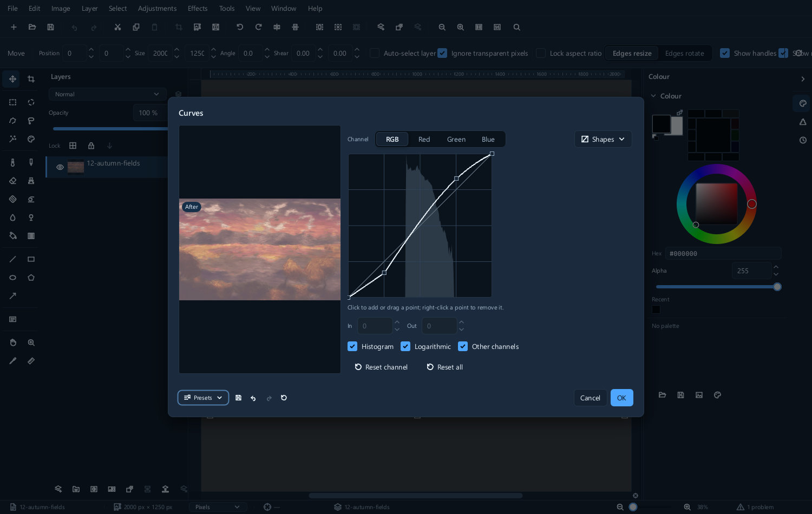Select the Edges rotate option

click(x=684, y=53)
